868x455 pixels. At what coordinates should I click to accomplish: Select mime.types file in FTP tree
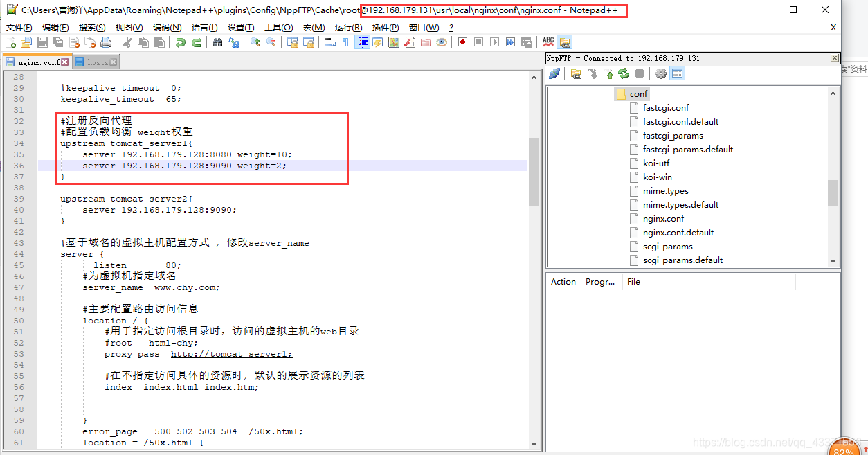[665, 190]
